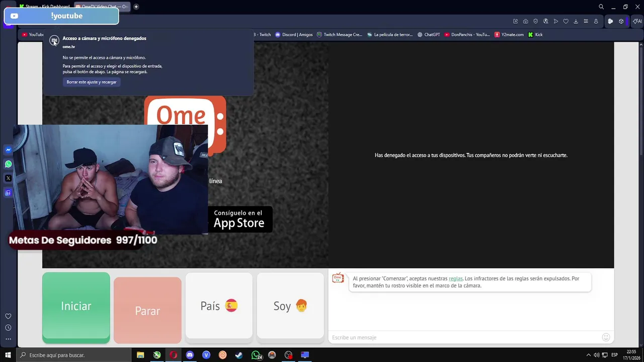Click the profile account icon
644x362 pixels.
pos(596,21)
